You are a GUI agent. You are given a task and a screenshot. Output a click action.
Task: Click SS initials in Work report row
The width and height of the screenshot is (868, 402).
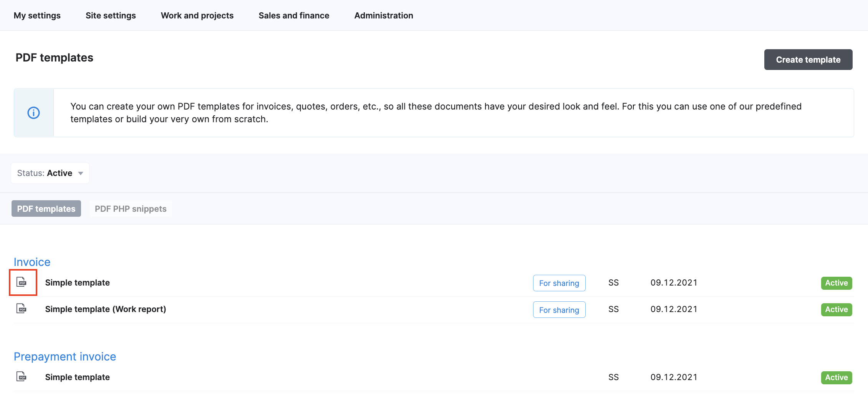click(x=614, y=309)
